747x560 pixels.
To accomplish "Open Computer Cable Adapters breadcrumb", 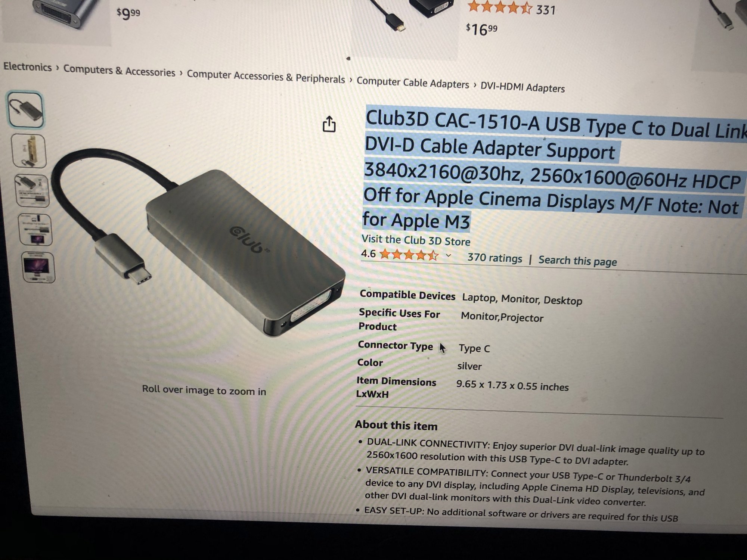I will coord(413,83).
